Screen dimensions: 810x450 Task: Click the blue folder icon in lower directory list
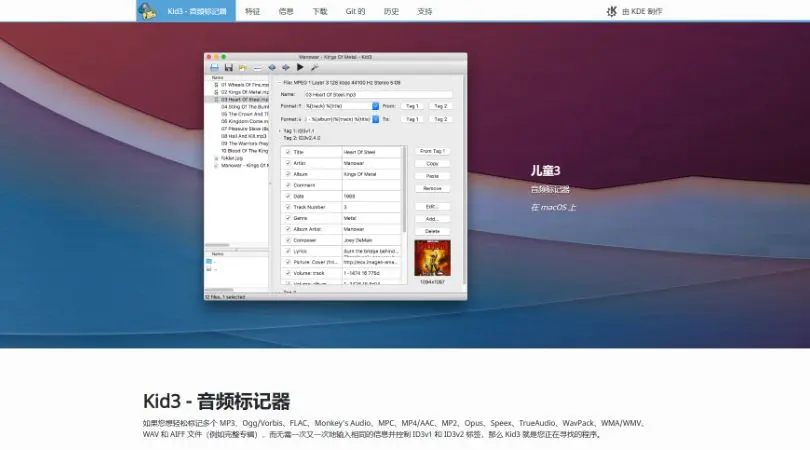point(209,261)
